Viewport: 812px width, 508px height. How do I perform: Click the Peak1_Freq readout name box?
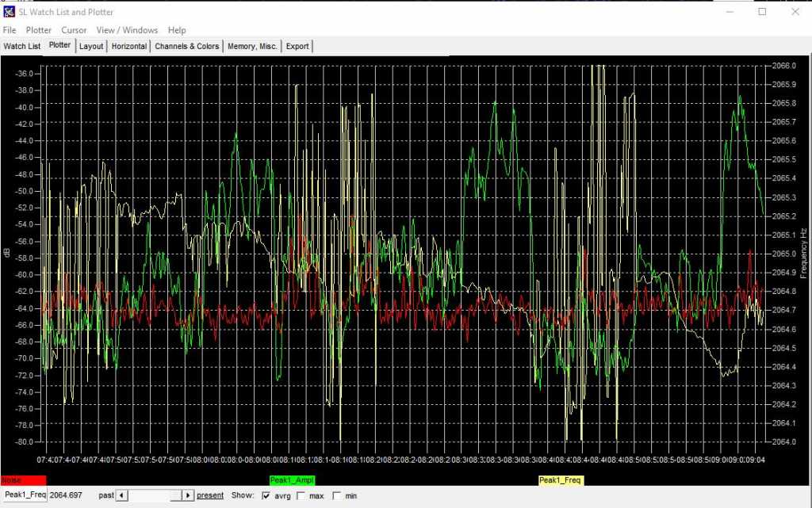point(25,495)
